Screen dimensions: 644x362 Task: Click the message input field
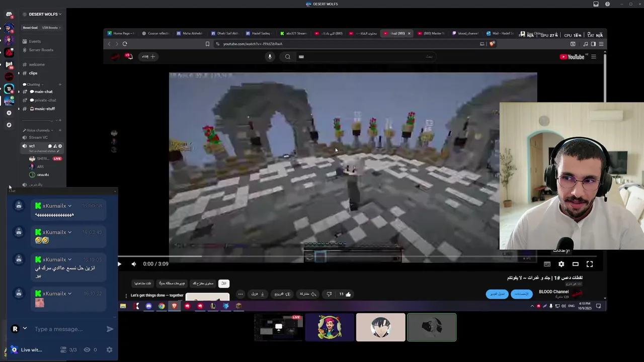(x=68, y=329)
